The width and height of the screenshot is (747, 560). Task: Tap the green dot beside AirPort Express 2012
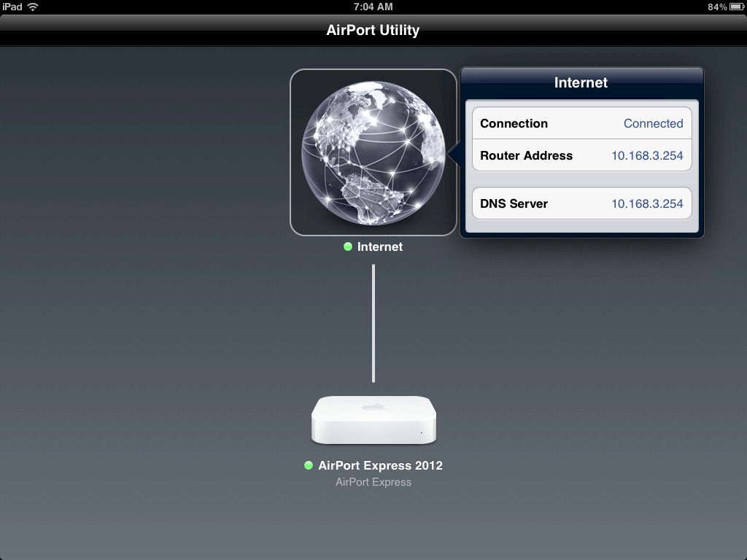pos(309,465)
